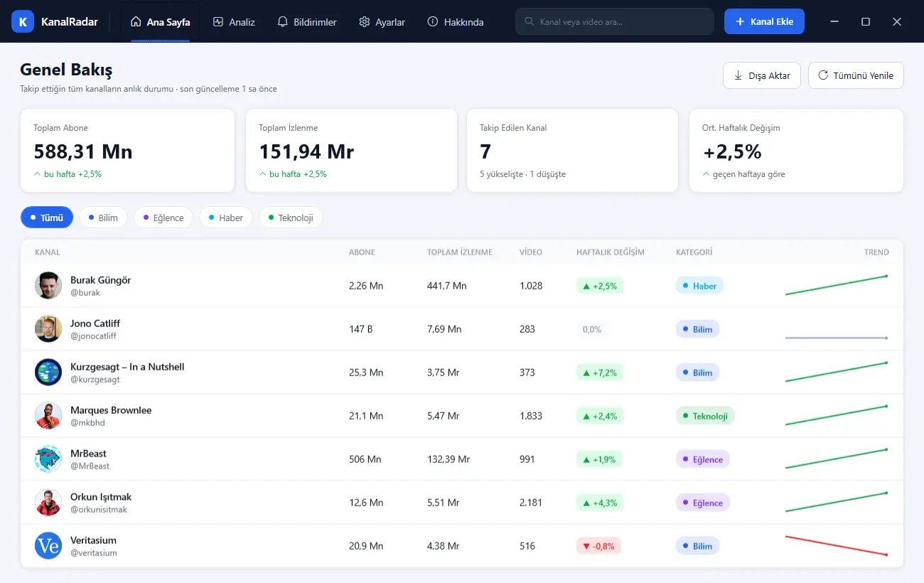Click the MrBeast channel avatar icon
This screenshot has height=583, width=924.
tap(48, 459)
